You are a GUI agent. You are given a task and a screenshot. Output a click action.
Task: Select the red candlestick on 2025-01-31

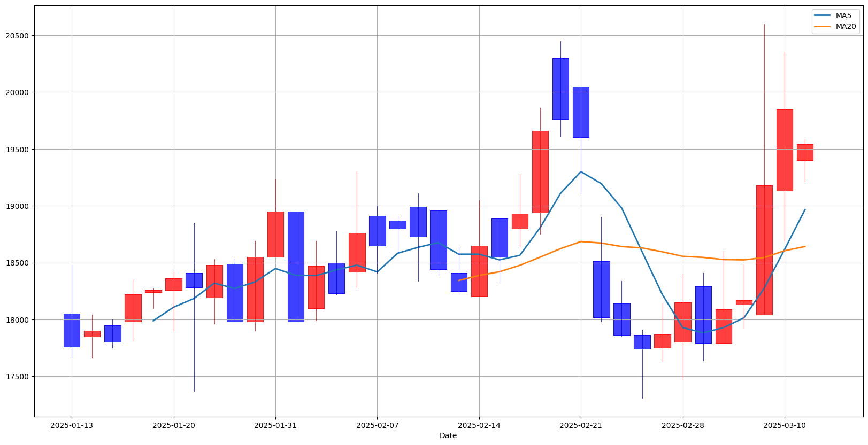tap(275, 235)
